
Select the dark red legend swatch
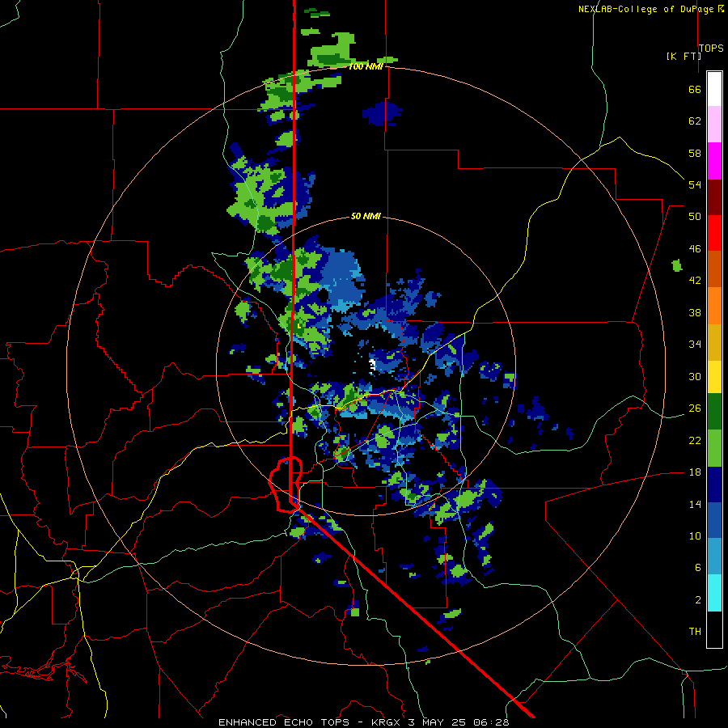click(x=714, y=197)
